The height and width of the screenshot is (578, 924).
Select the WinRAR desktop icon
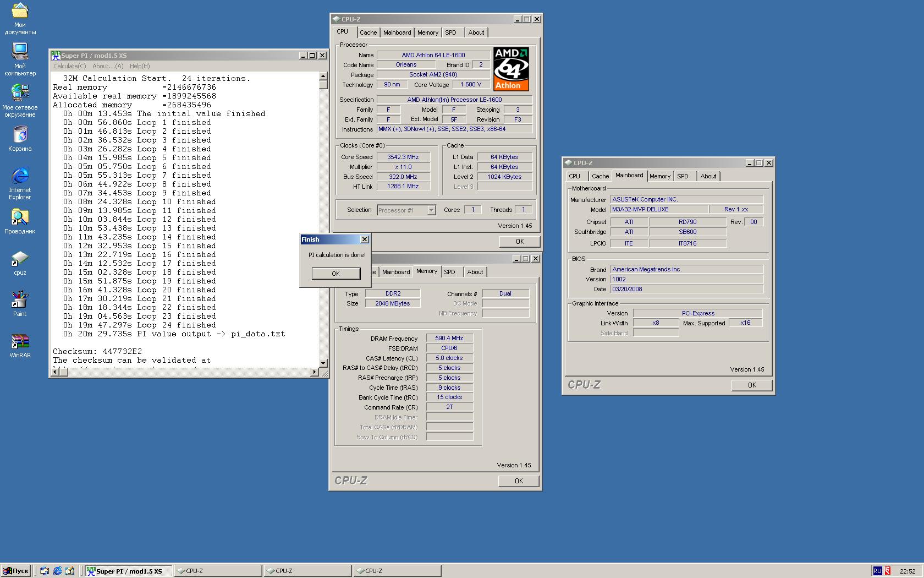[20, 345]
